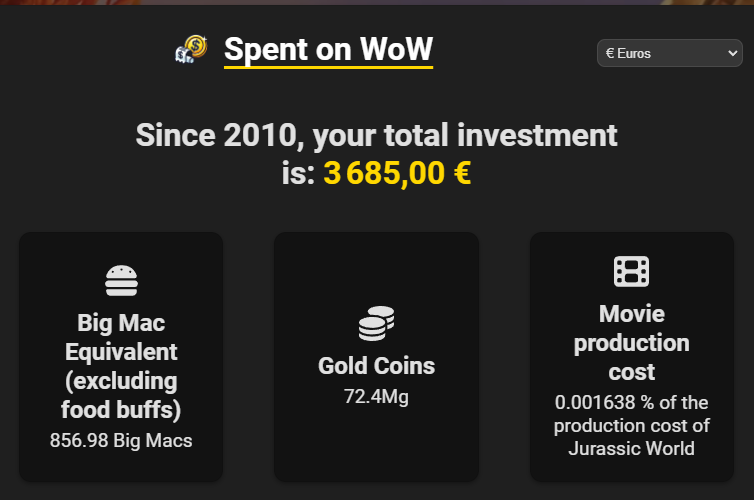Click the gold coin money icon beside title

[x=191, y=49]
